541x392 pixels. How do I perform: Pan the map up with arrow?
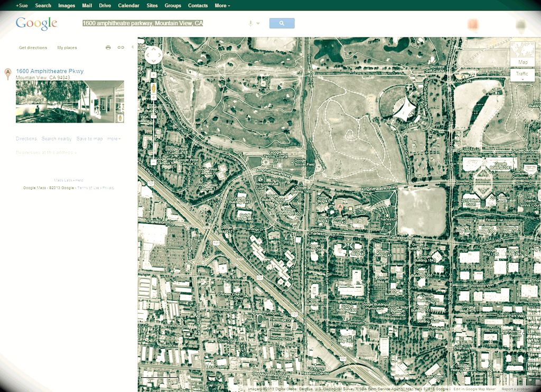[x=154, y=49]
